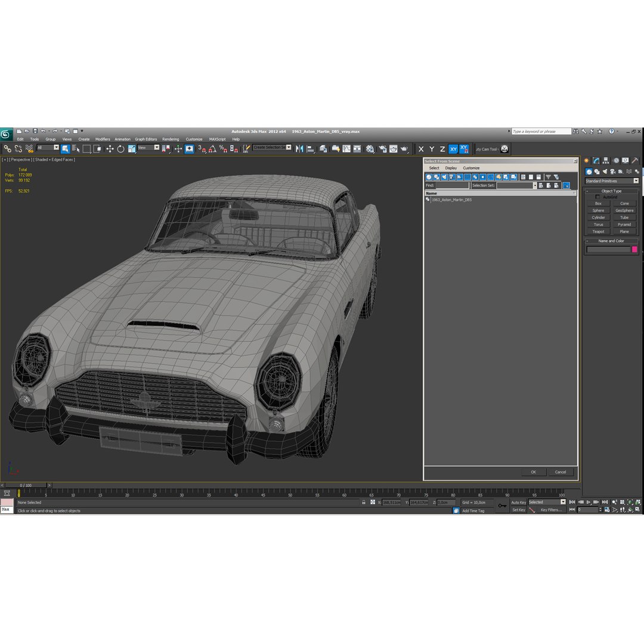
Task: Select the Select and Scale tool
Action: (131, 149)
